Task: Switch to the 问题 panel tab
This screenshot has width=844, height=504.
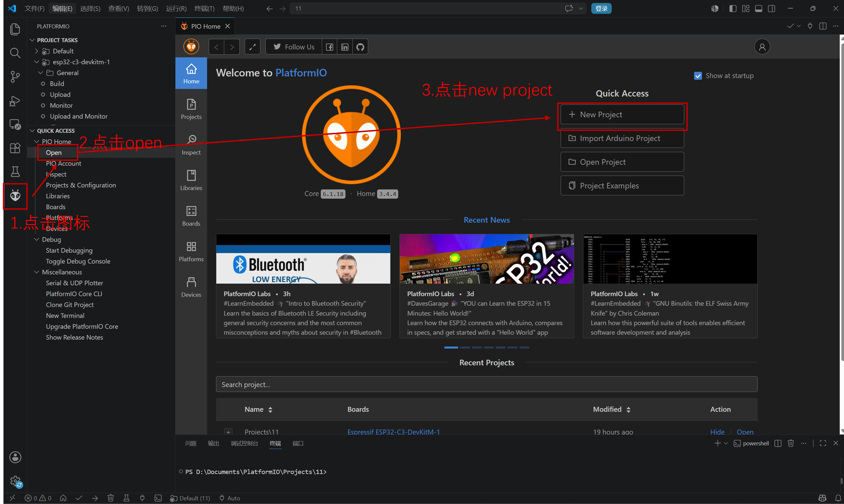Action: (x=191, y=443)
